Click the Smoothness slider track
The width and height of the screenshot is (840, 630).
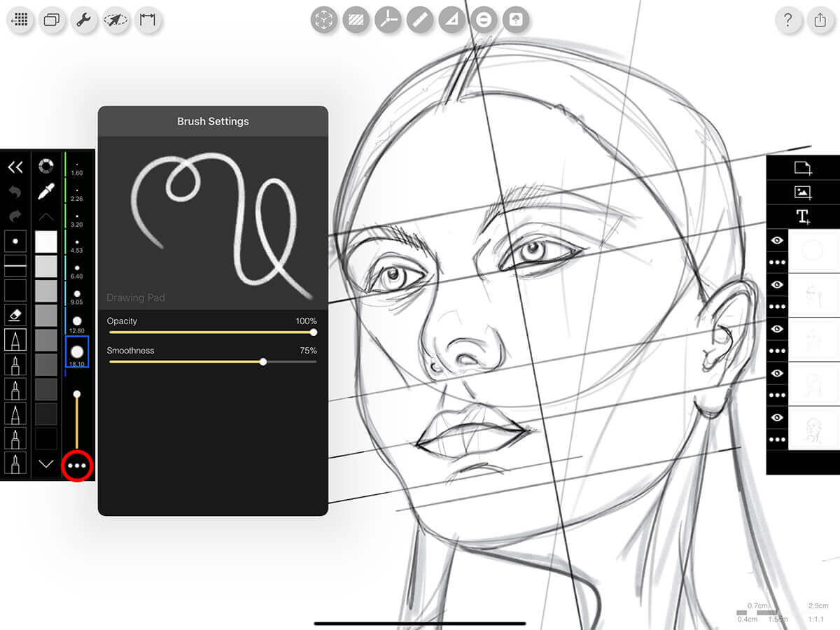(x=211, y=362)
